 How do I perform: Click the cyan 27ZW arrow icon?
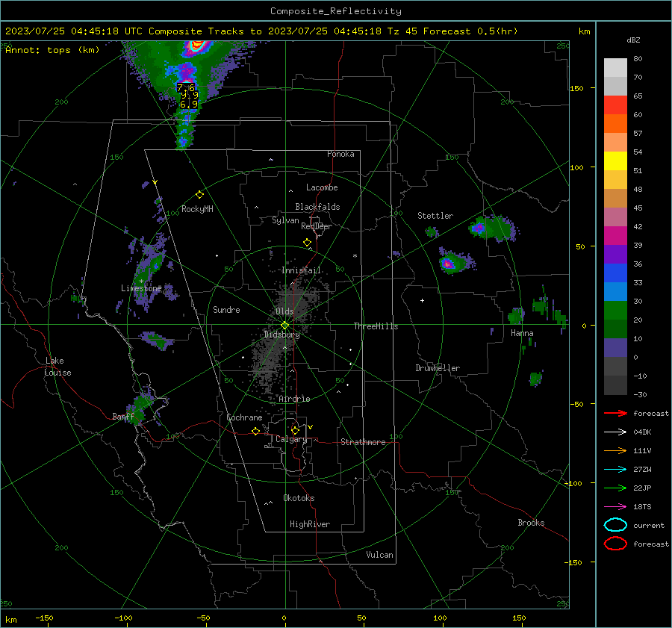pos(615,470)
